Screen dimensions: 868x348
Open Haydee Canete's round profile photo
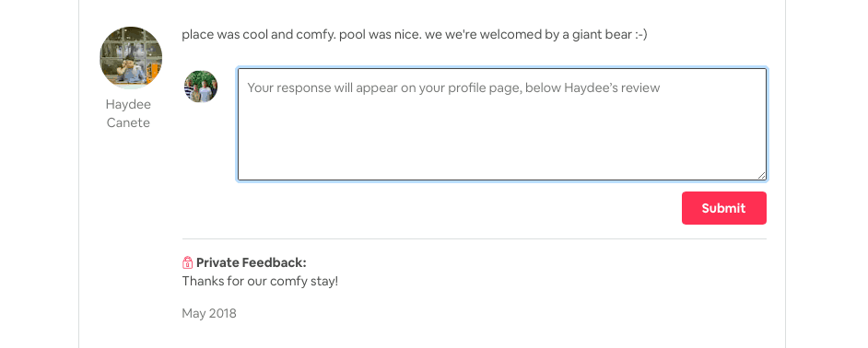[131, 57]
